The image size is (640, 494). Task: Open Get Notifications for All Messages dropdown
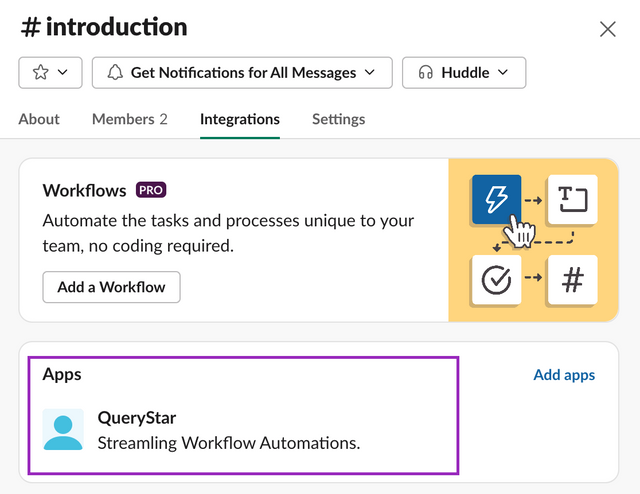[x=241, y=73]
